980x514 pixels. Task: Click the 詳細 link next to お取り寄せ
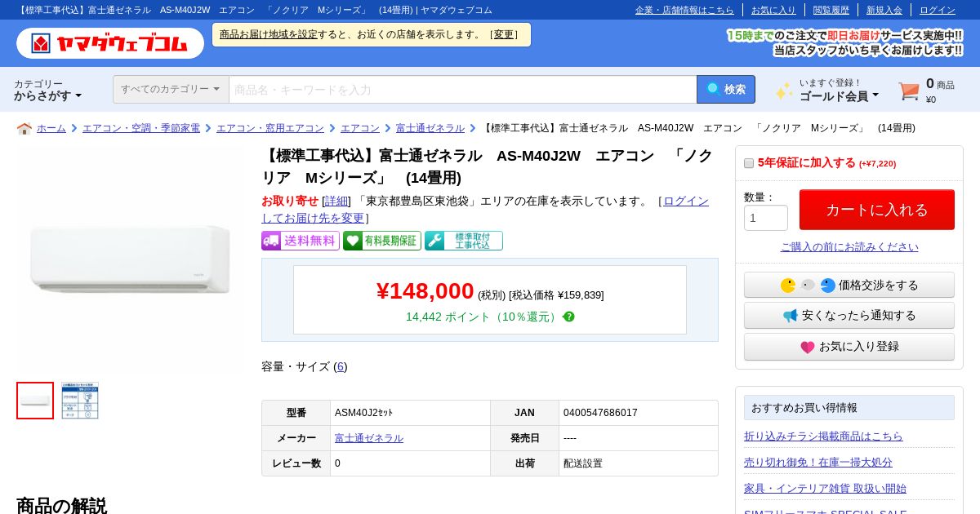click(x=336, y=201)
